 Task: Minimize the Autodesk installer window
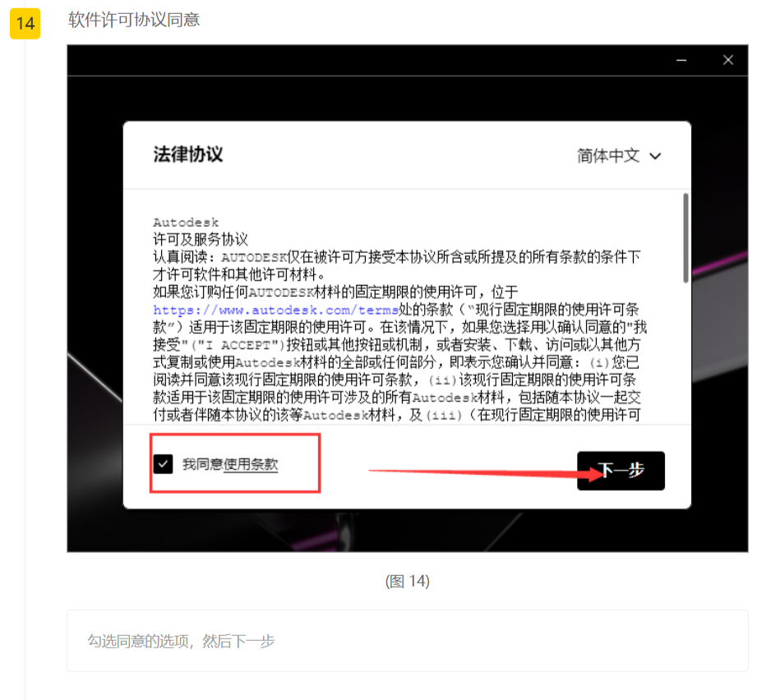tap(681, 60)
